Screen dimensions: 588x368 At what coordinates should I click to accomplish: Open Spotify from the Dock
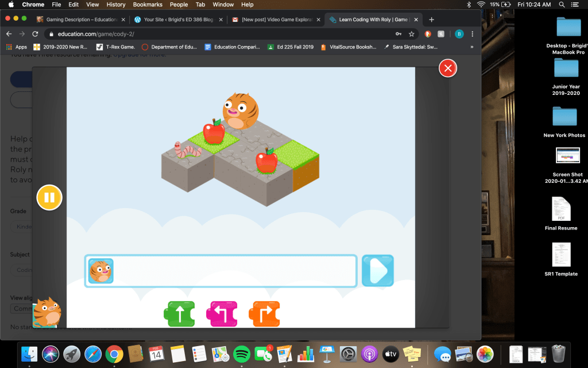[242, 352]
